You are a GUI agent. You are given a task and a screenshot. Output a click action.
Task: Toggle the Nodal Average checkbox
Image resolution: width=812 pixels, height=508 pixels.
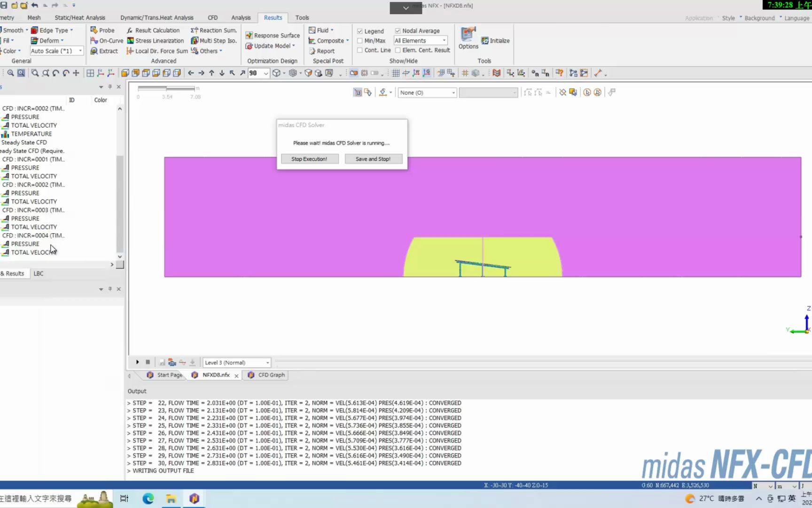tap(398, 31)
